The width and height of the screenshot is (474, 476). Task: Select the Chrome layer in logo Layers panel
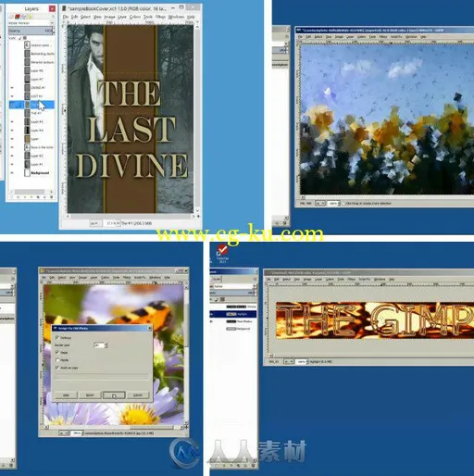[x=233, y=307]
